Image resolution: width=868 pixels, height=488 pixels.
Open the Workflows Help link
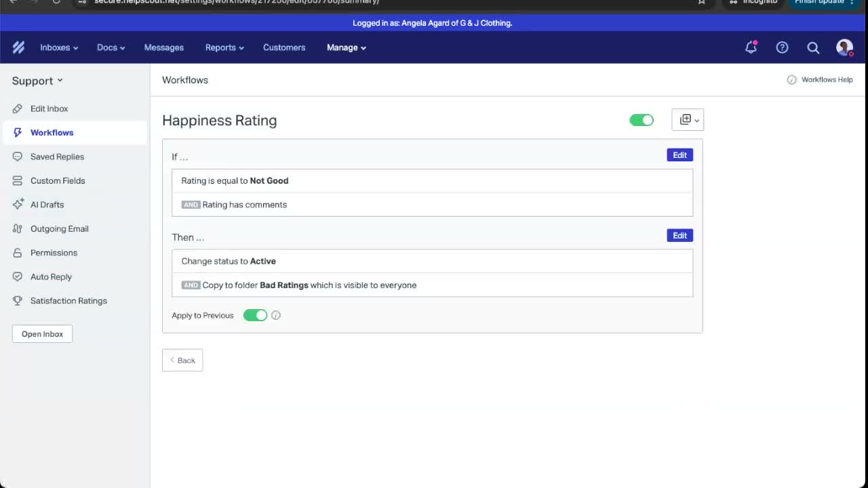827,80
